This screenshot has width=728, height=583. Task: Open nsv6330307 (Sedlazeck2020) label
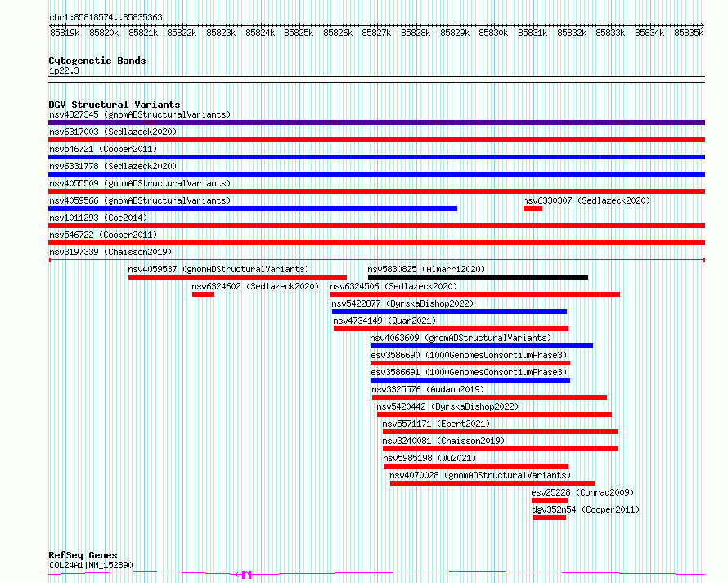tap(586, 200)
